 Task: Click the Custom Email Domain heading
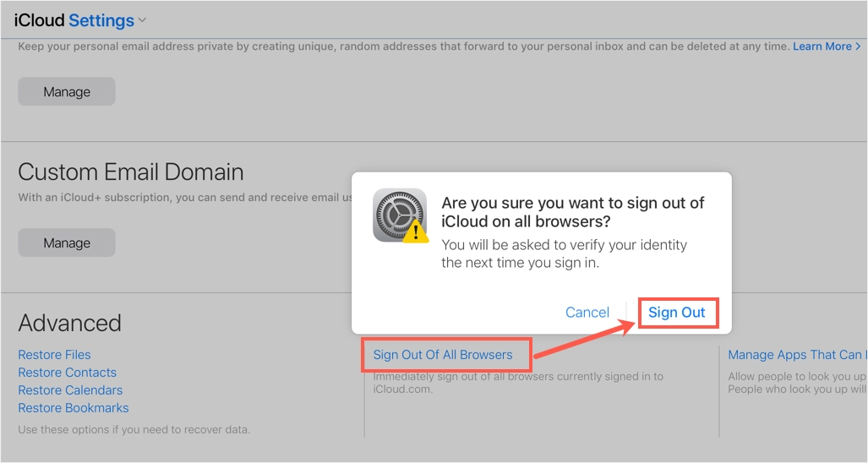pos(131,172)
